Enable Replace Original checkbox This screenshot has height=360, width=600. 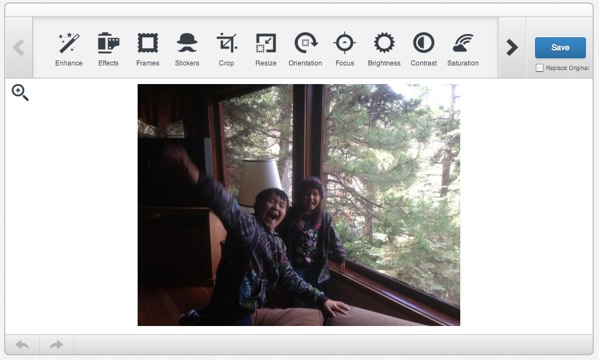pyautogui.click(x=540, y=68)
